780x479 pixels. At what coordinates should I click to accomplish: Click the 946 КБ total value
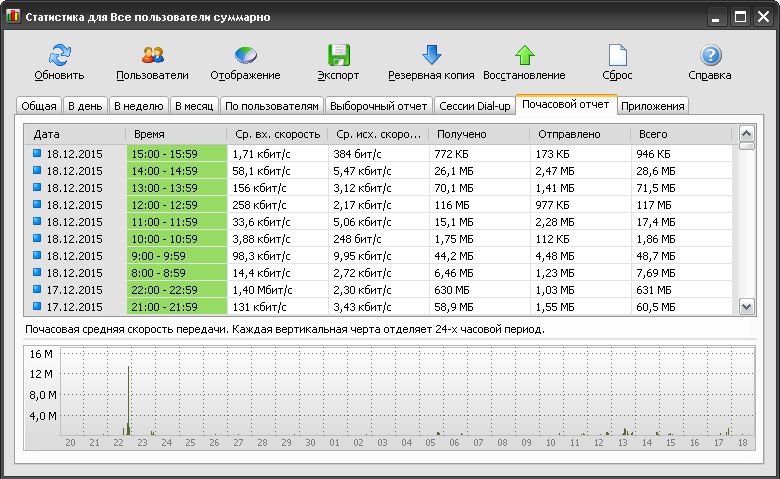coord(653,154)
